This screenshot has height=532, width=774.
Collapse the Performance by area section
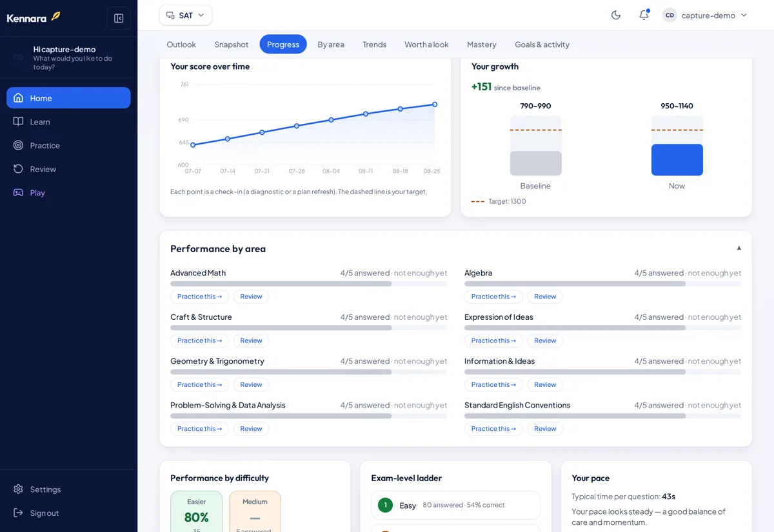click(739, 248)
